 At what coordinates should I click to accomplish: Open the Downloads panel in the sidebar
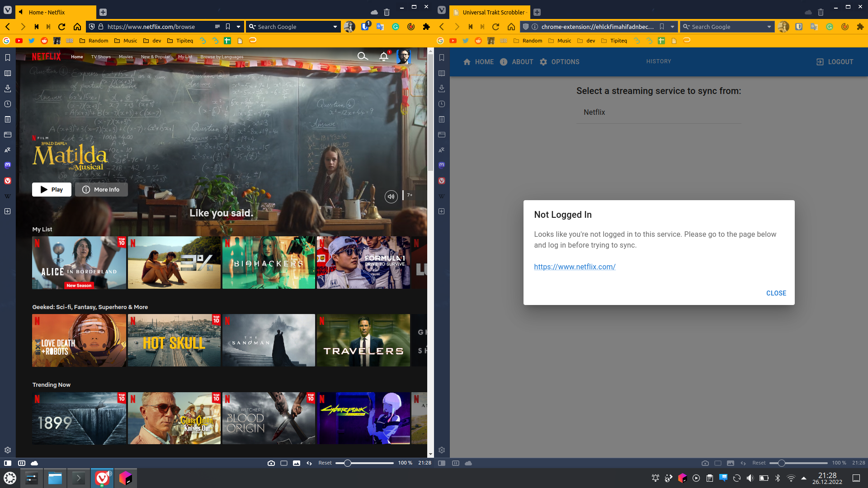[x=7, y=88]
